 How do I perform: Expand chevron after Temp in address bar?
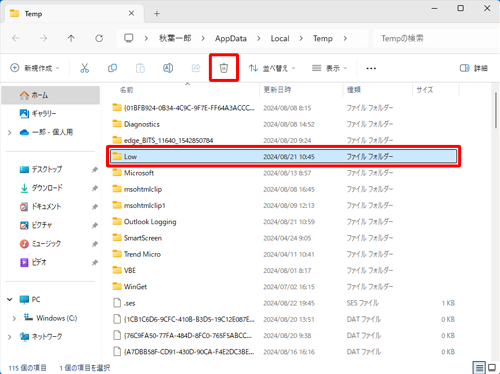point(345,39)
